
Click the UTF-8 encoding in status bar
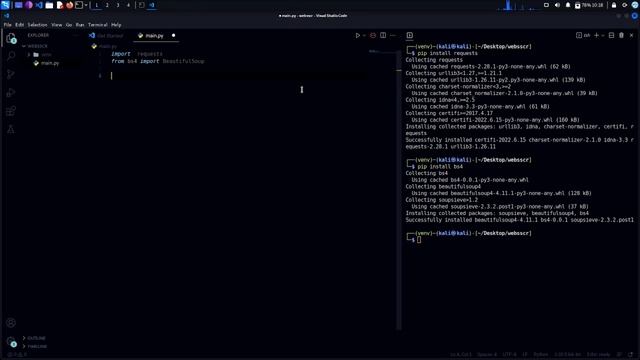(509, 355)
